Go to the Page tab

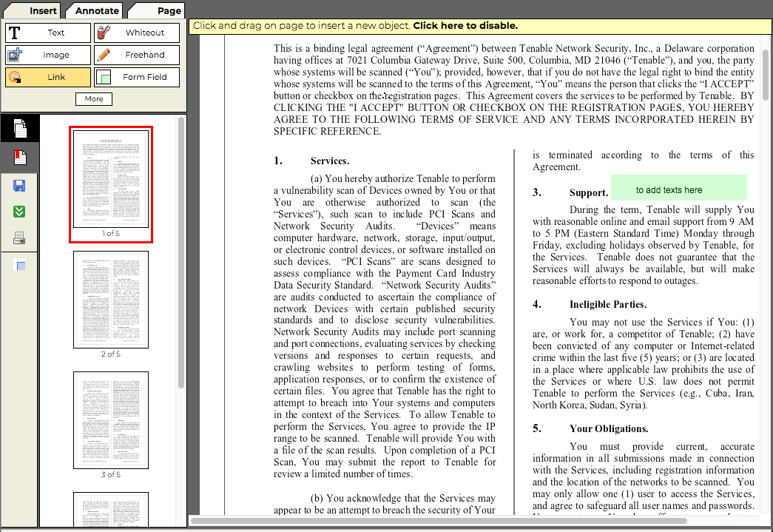click(x=156, y=11)
